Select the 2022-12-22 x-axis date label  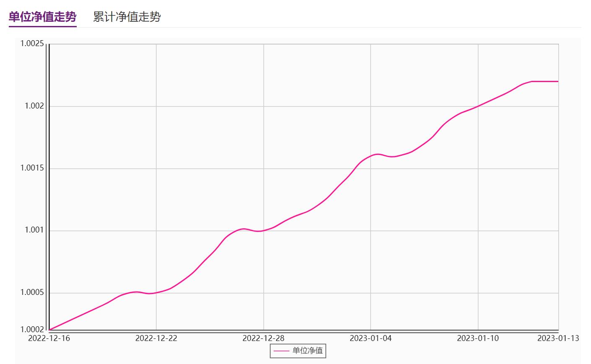156,338
